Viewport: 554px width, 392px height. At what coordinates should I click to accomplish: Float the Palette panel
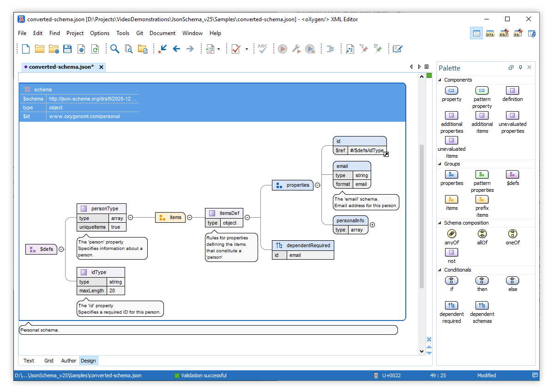(x=511, y=68)
